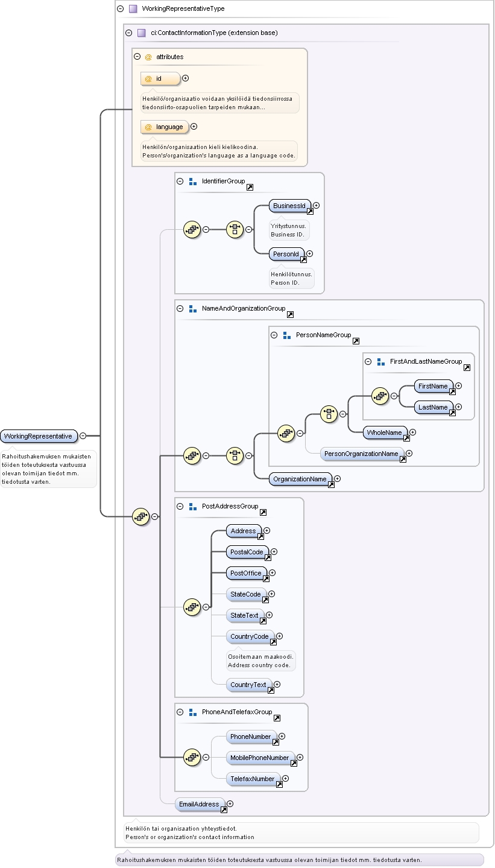Click the WorkingRepresentativeType complex type icon
Screen dimensions: 495x868
133,9
